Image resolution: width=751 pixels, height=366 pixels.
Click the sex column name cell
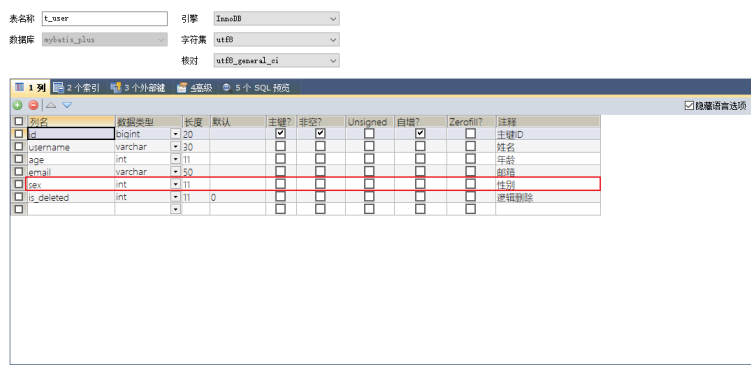[x=71, y=184]
